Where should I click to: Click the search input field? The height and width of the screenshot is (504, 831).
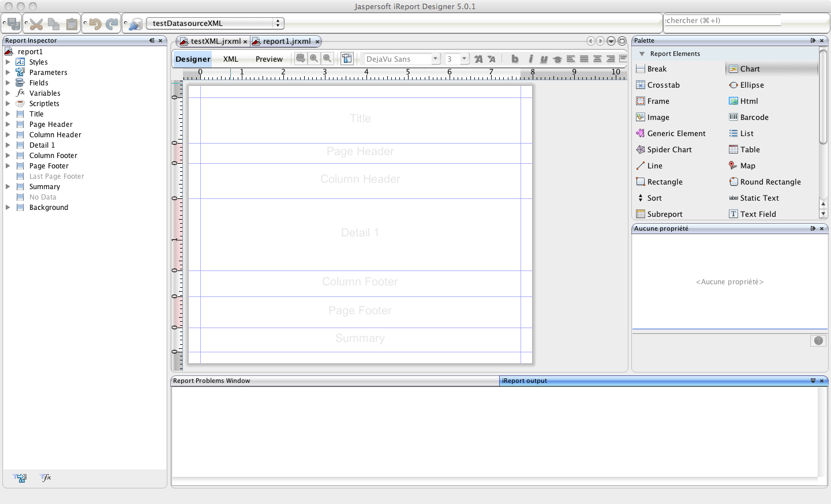pos(723,21)
